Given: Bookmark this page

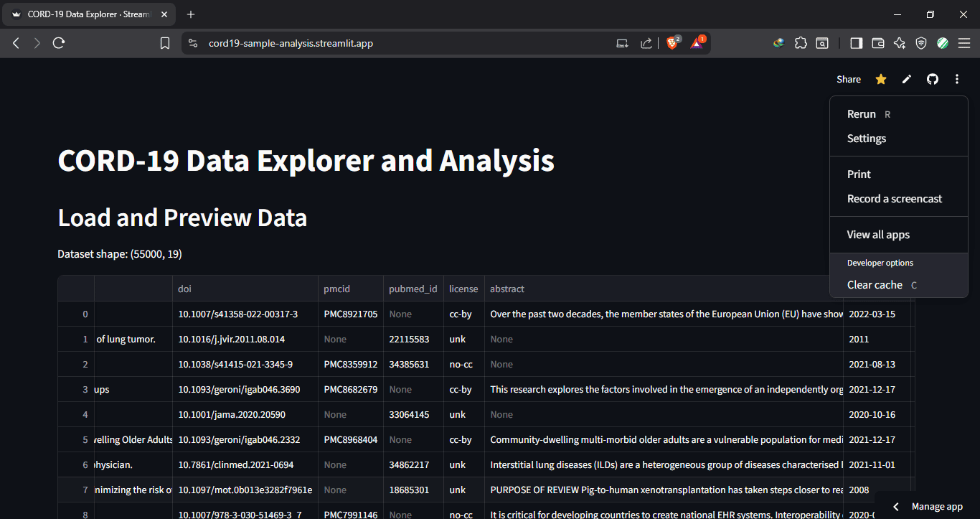Looking at the screenshot, I should [165, 43].
